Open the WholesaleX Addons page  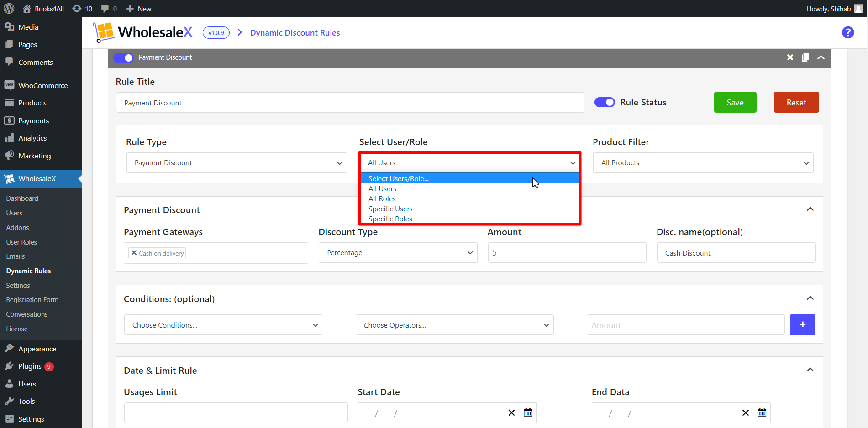click(17, 227)
